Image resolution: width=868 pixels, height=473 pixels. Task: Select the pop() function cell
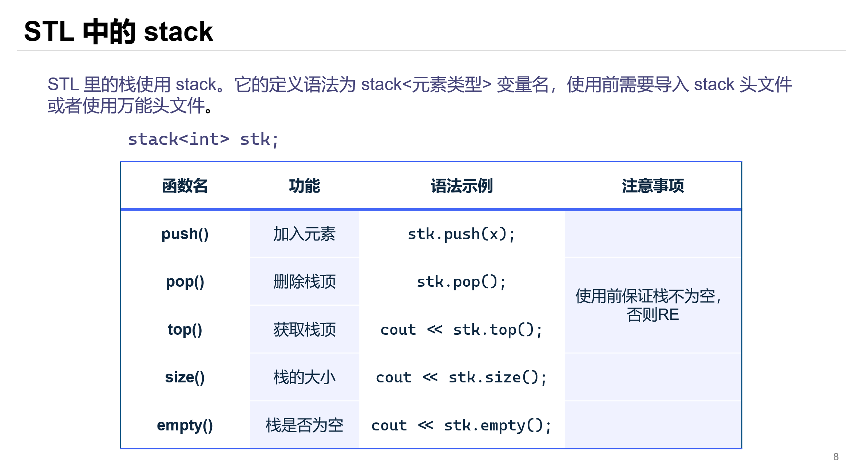(x=185, y=282)
